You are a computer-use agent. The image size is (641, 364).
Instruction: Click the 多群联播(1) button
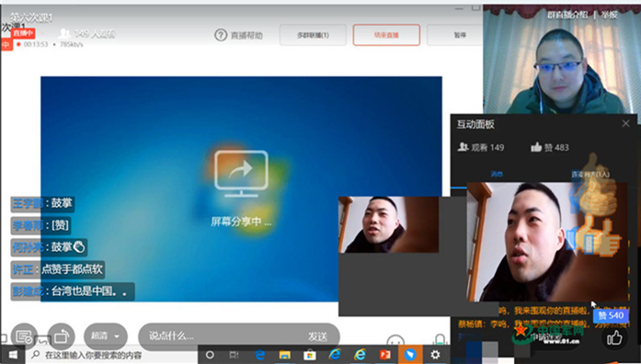coord(313,35)
